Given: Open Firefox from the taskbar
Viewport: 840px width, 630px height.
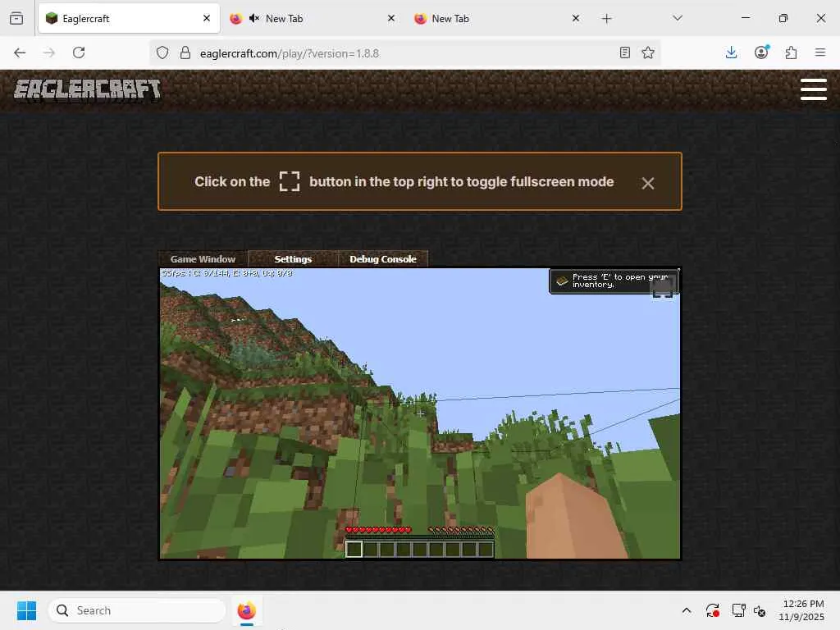Looking at the screenshot, I should pos(246,610).
